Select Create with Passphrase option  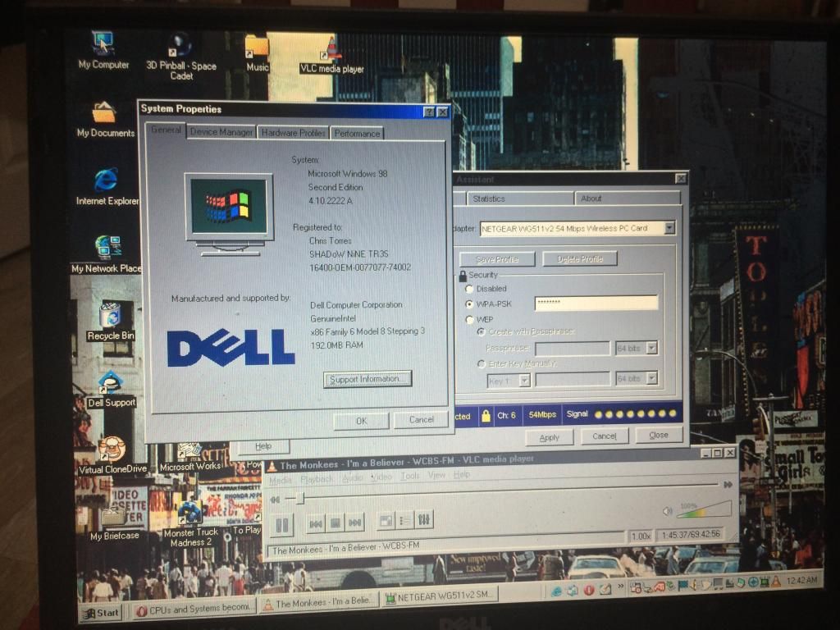481,331
